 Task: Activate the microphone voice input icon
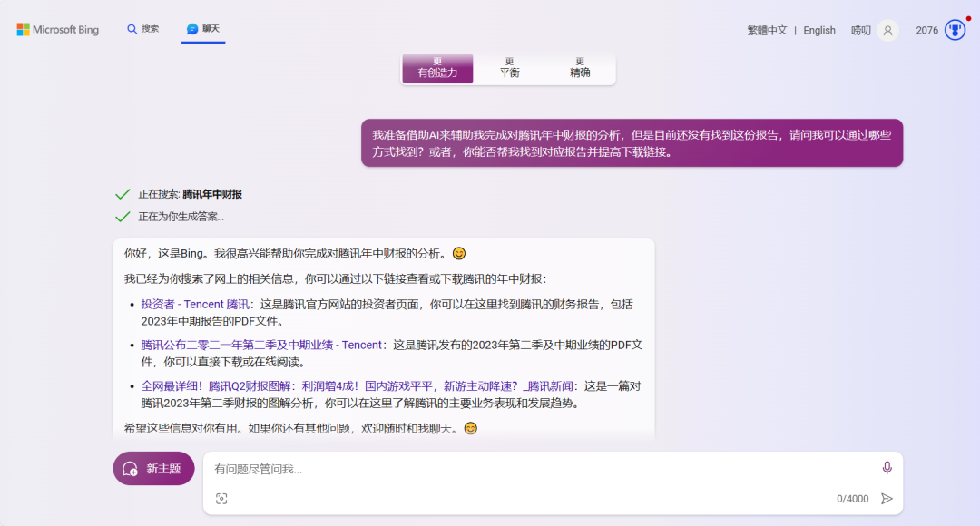pos(887,467)
